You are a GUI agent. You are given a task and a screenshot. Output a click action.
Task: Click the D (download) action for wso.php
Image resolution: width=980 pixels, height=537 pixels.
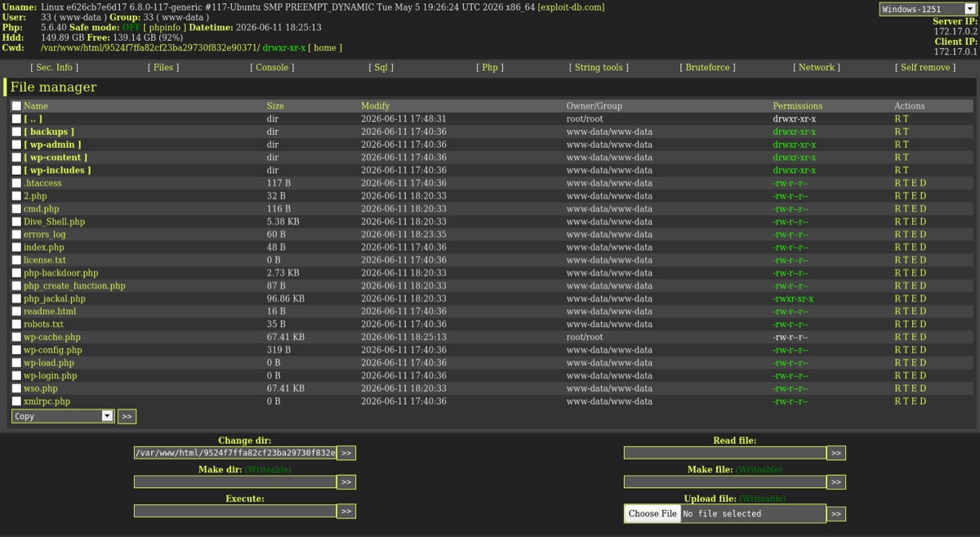click(924, 388)
